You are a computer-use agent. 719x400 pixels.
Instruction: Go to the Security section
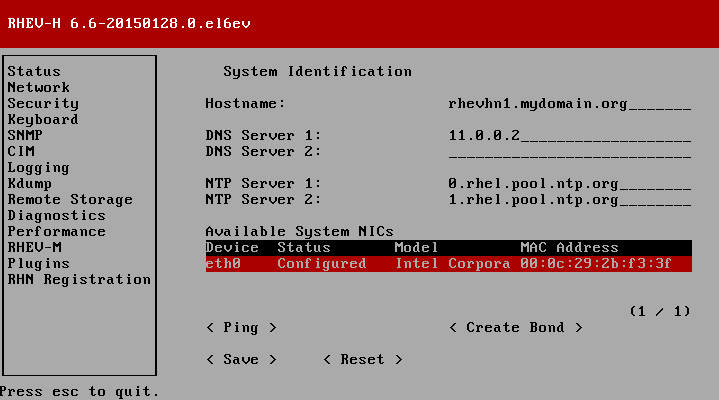[43, 104]
